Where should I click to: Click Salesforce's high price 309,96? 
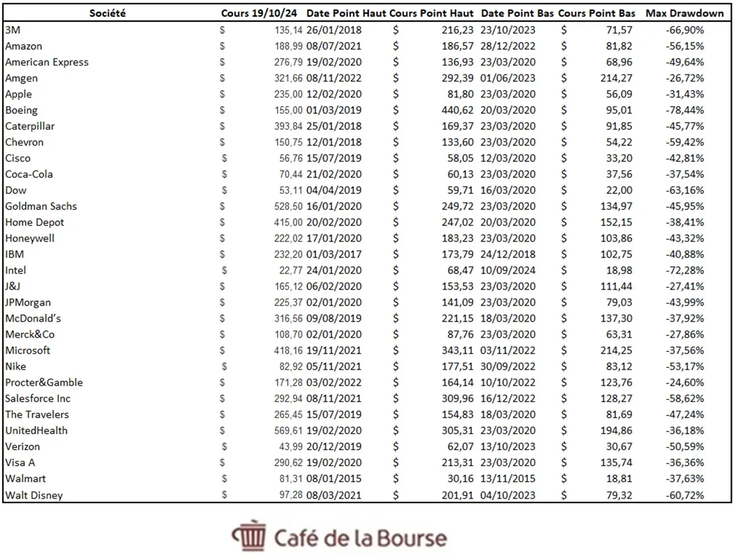click(458, 399)
